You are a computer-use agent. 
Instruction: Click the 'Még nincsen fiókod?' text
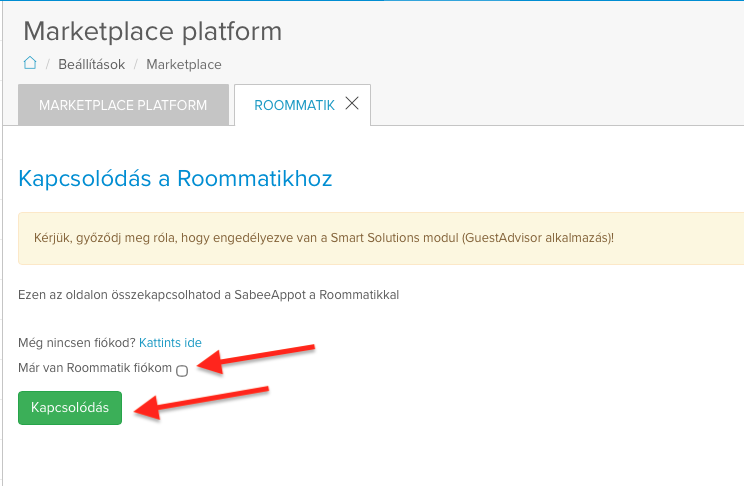click(77, 343)
